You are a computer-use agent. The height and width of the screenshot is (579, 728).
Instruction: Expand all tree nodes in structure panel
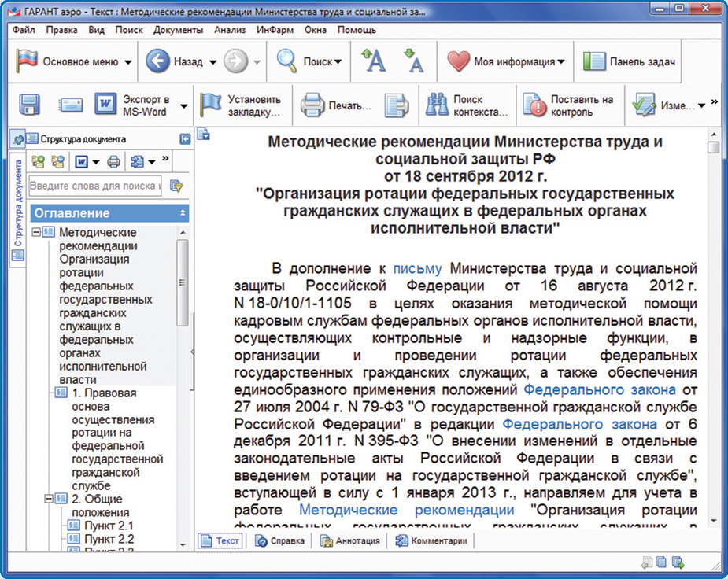[x=38, y=162]
